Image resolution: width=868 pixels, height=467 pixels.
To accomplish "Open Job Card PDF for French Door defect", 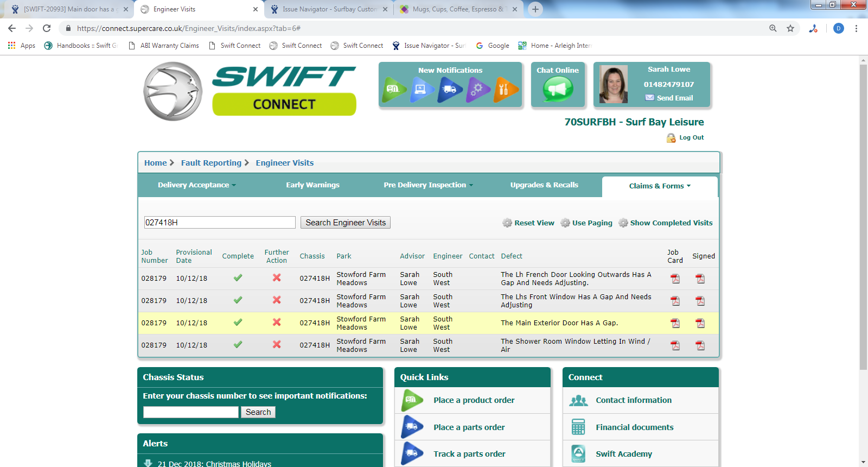I will [x=675, y=279].
